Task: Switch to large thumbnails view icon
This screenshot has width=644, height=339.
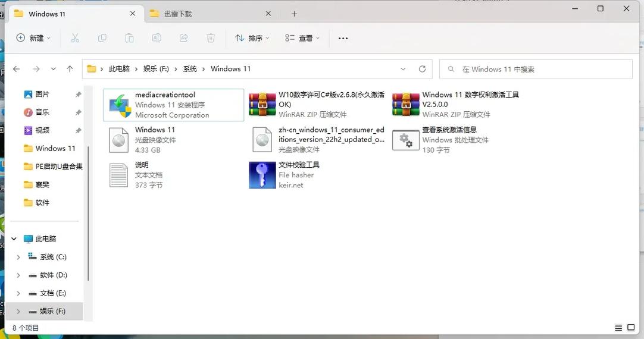Action: (631, 328)
